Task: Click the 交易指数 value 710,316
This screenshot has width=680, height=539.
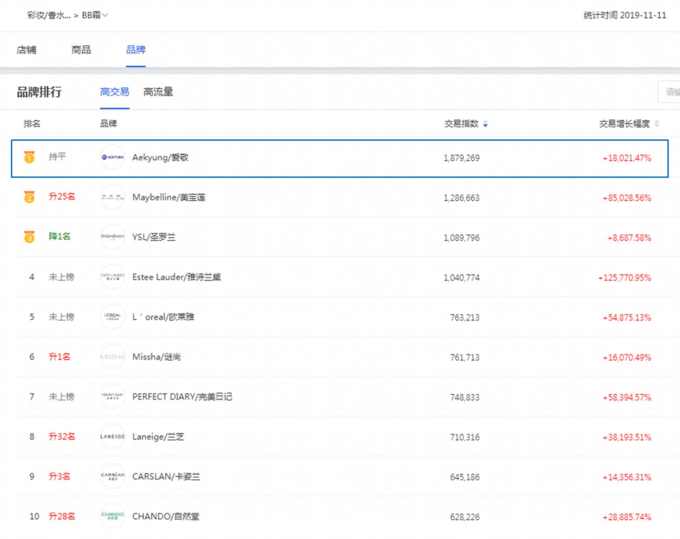Action: 465,437
